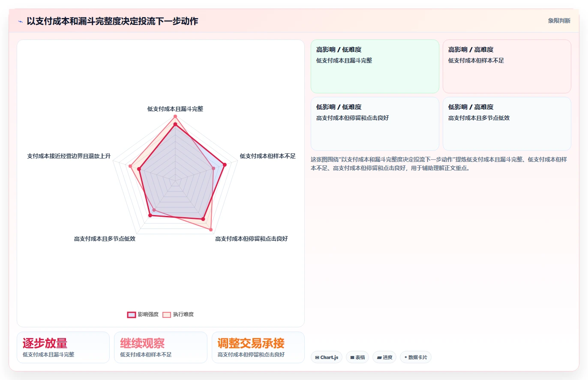
Task: Click the 继续观察 summary card
Action: 160,347
